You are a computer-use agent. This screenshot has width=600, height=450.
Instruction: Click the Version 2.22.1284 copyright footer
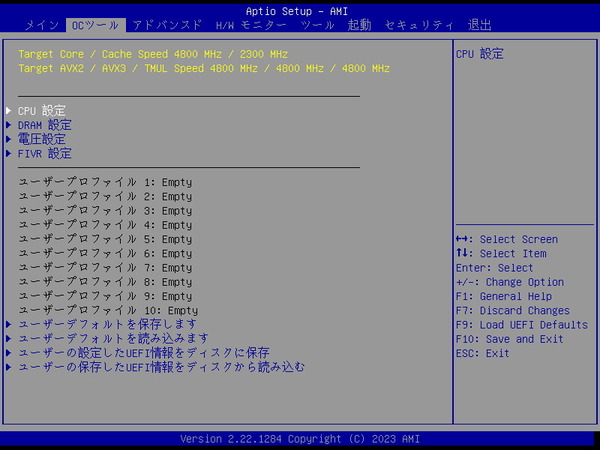coord(300,439)
